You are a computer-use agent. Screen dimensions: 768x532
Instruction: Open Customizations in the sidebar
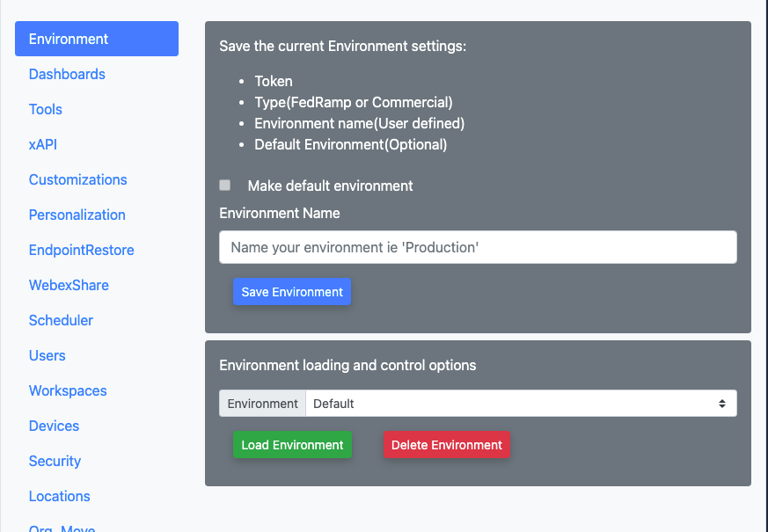tap(77, 179)
